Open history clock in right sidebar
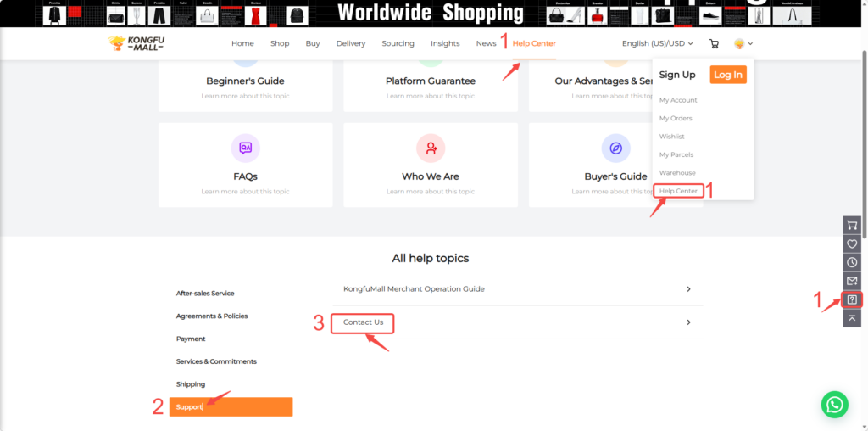 coord(852,263)
